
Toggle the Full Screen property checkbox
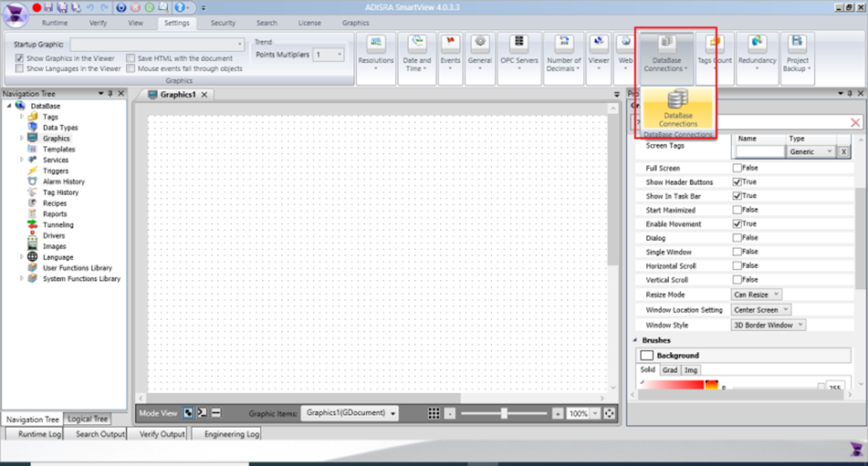click(737, 168)
